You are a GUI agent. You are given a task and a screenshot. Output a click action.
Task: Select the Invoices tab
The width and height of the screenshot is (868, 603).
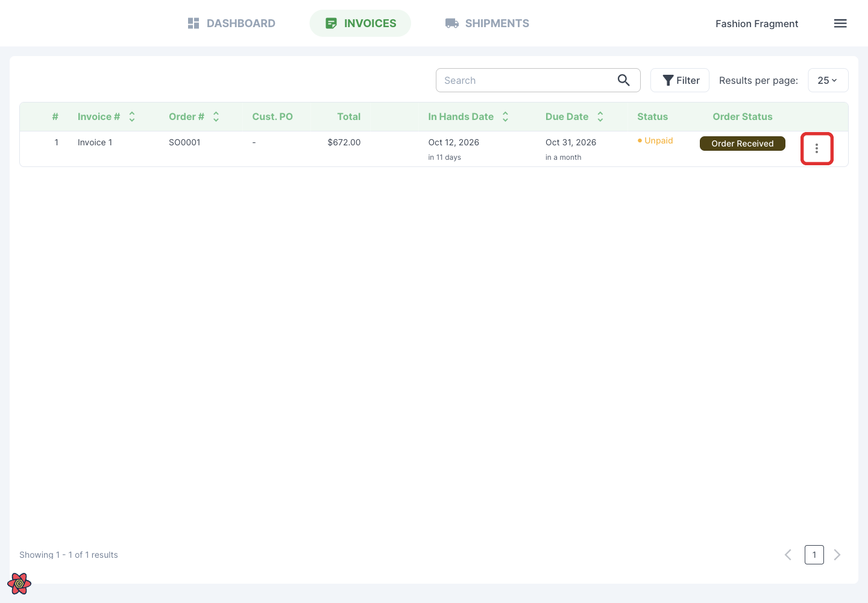(x=360, y=24)
